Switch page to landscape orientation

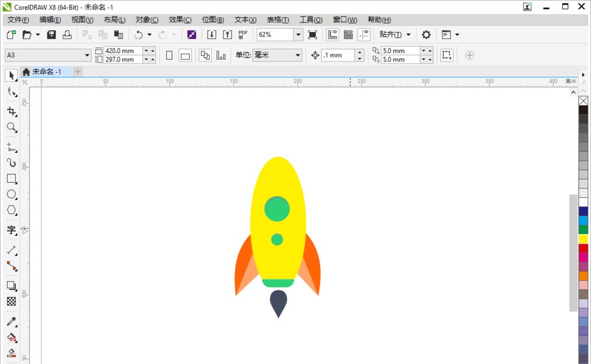[185, 56]
